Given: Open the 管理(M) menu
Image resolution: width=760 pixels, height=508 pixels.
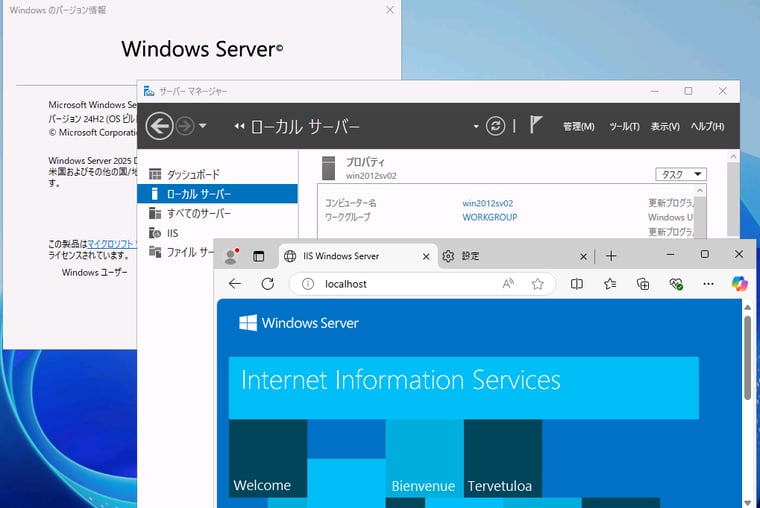Looking at the screenshot, I should pyautogui.click(x=579, y=127).
